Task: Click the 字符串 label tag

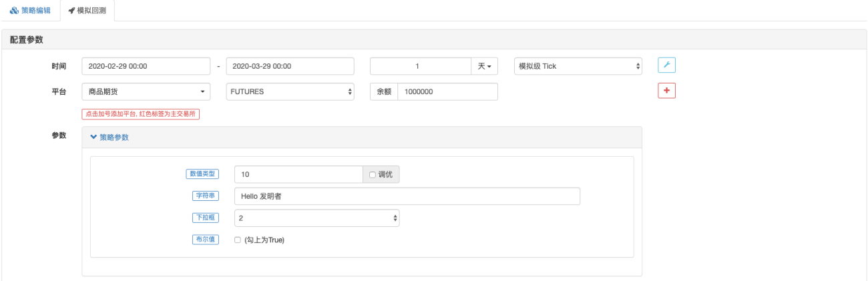Action: 206,196
